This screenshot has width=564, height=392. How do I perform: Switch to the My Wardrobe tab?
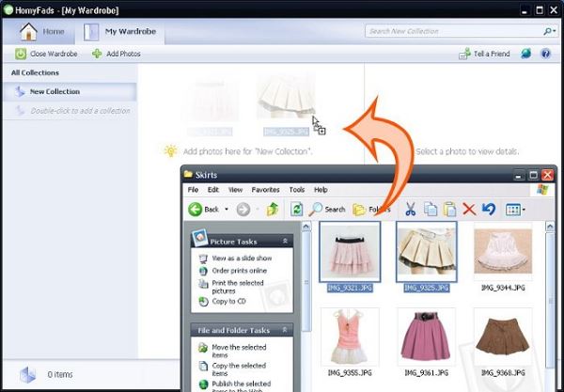click(x=120, y=32)
